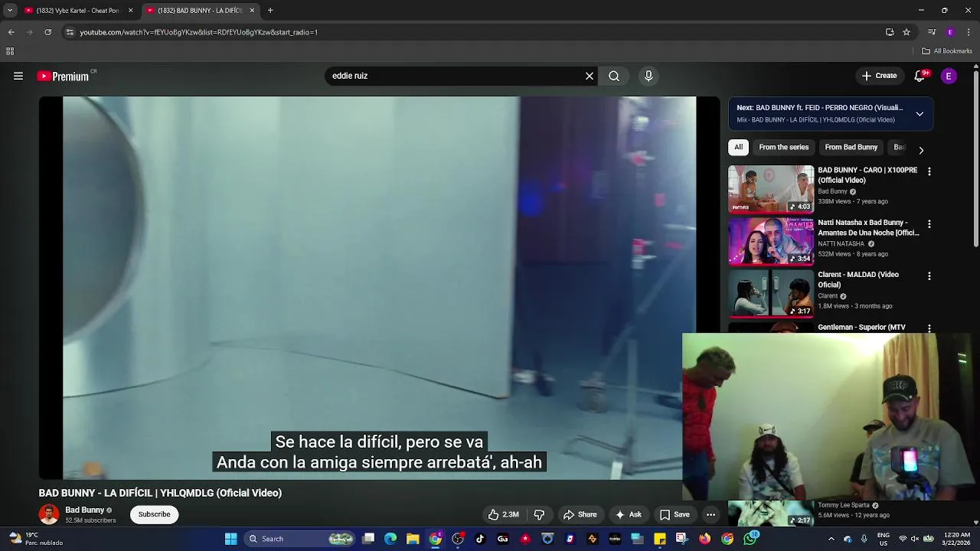Open Chrome media controls button

pyautogui.click(x=932, y=32)
